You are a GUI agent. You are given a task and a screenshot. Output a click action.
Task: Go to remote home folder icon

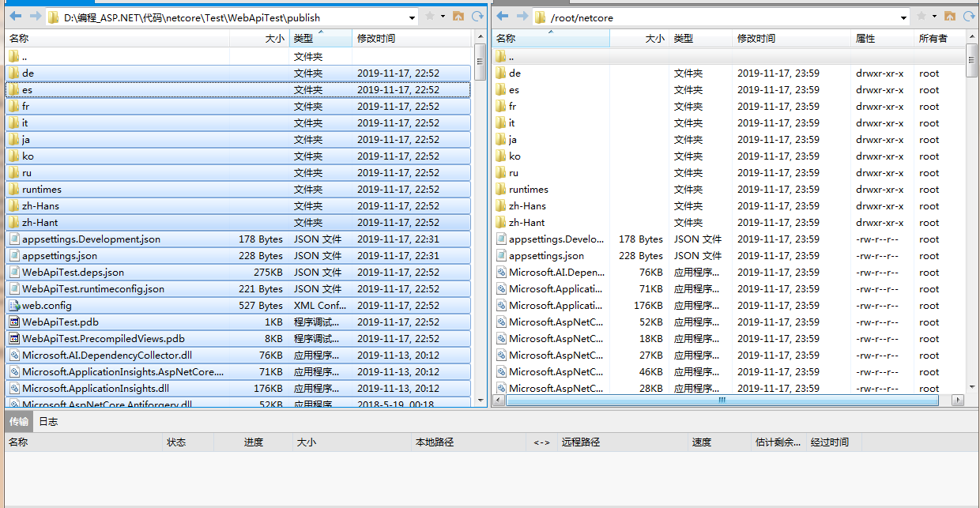(949, 17)
